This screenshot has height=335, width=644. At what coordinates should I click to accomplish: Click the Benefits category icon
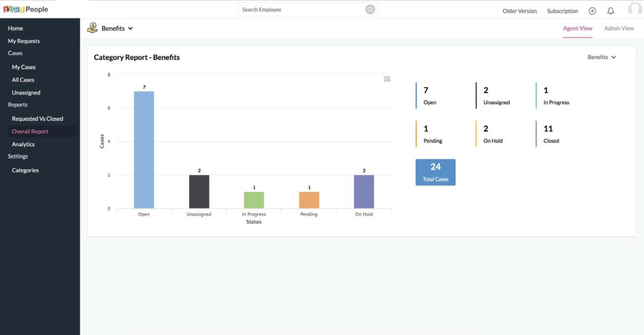coord(93,28)
